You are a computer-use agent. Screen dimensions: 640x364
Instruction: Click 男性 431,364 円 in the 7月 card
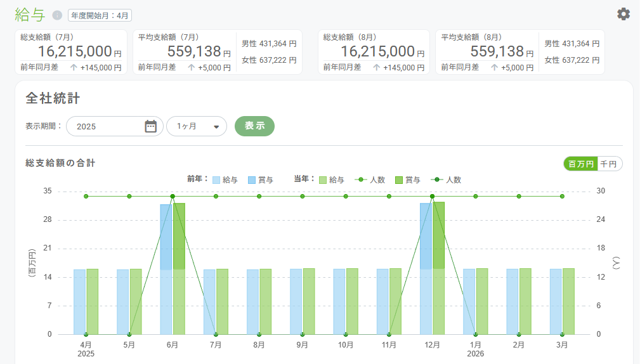pos(269,44)
